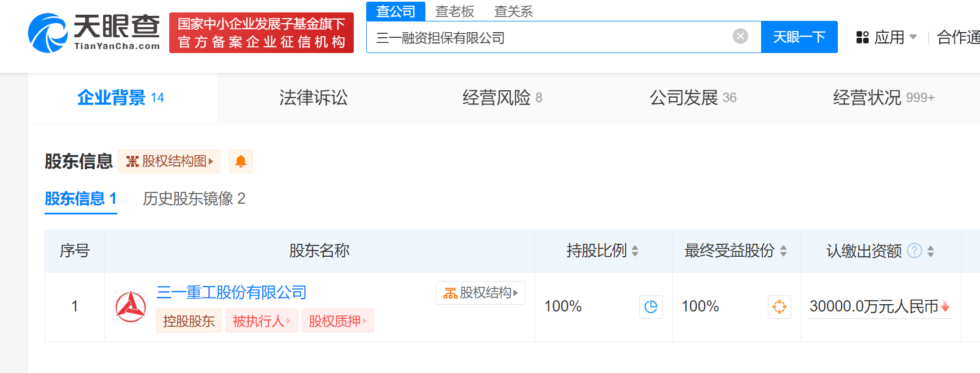
Task: Sort by 持股比例 column arrows
Action: coord(635,251)
